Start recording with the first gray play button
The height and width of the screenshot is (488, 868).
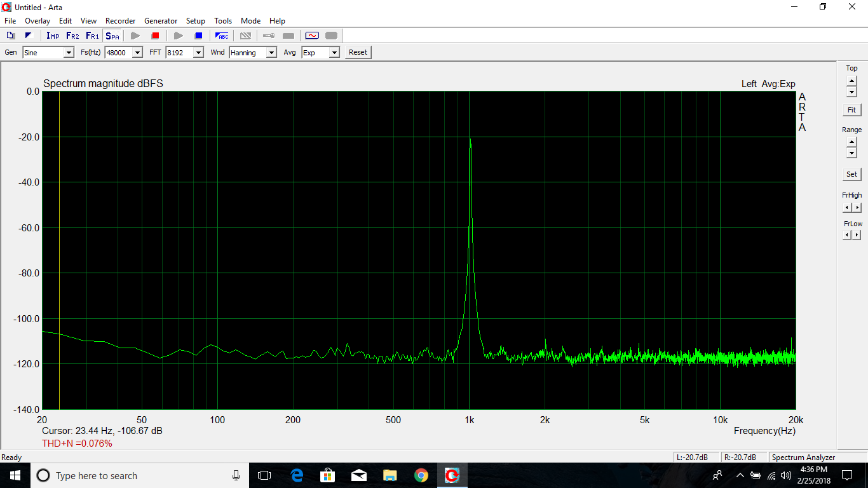click(135, 36)
